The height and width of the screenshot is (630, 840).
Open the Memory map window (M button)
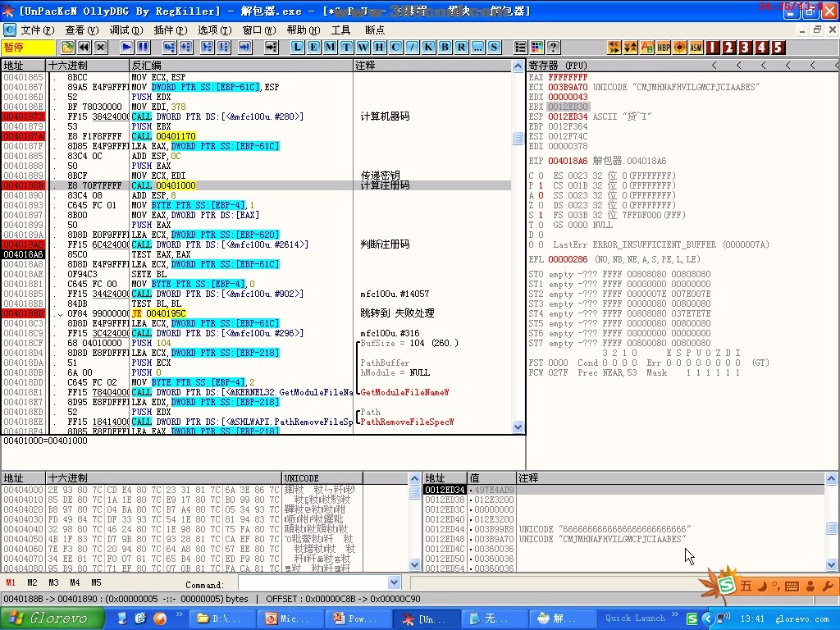[329, 48]
